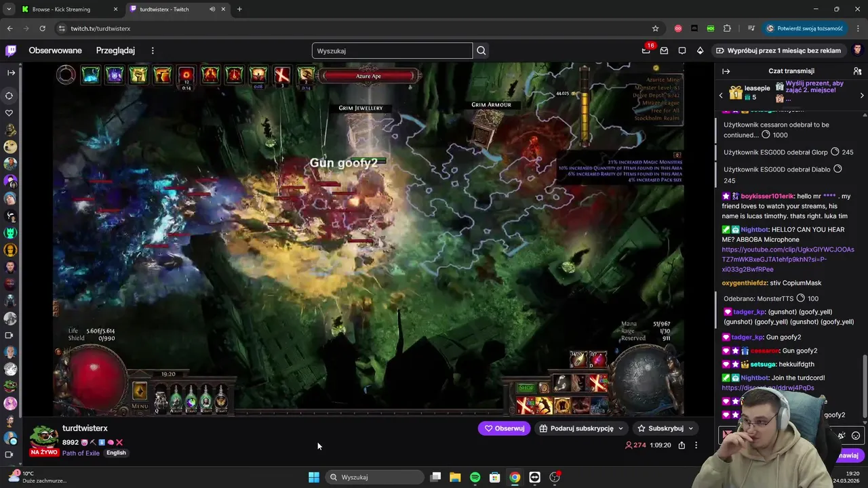Open the turdtwisterx channel name link

point(85,428)
